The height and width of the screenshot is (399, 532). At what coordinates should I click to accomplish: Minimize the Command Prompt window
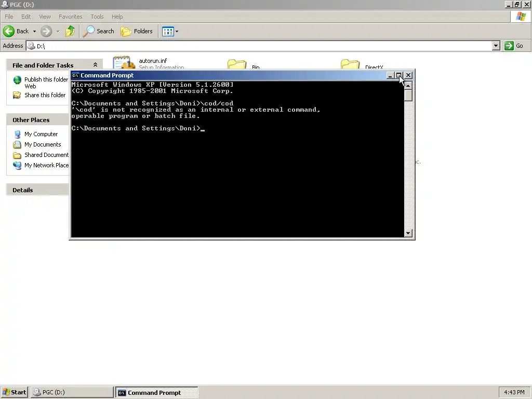390,75
